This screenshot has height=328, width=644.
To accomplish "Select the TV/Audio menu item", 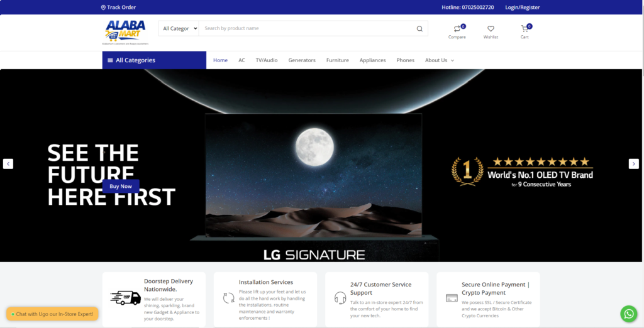I will [267, 60].
